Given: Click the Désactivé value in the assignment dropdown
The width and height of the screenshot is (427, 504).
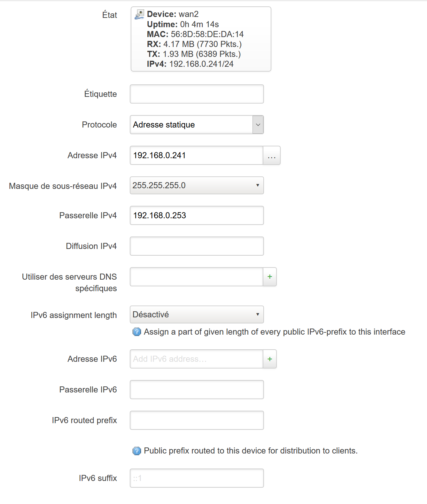Looking at the screenshot, I should click(x=150, y=315).
